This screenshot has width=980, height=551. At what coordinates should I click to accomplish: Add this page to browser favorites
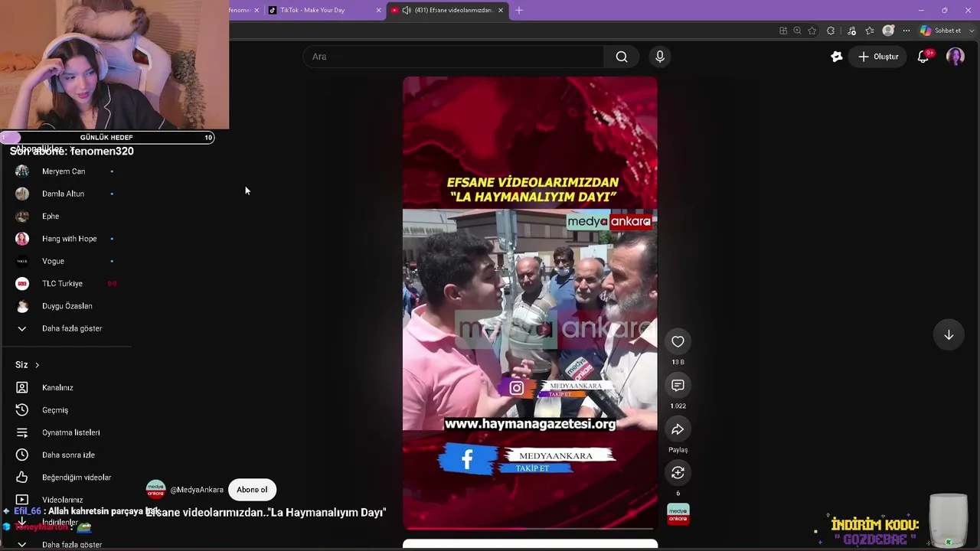(x=812, y=31)
